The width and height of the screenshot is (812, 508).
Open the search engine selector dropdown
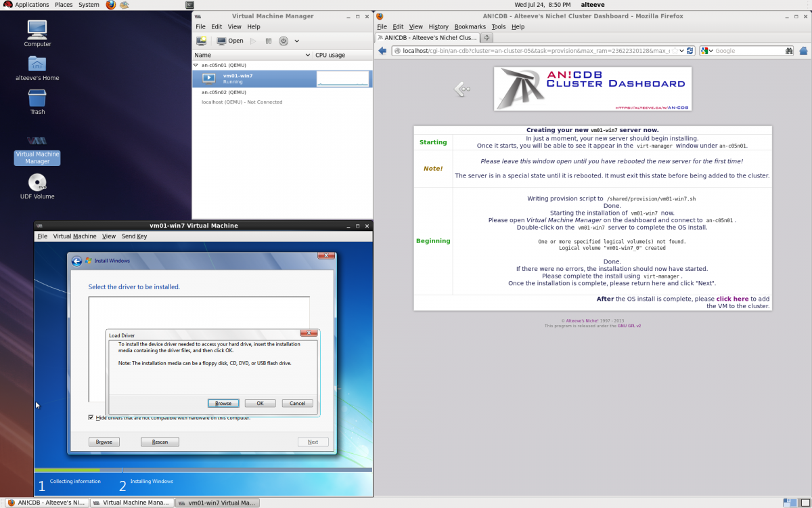pos(707,51)
